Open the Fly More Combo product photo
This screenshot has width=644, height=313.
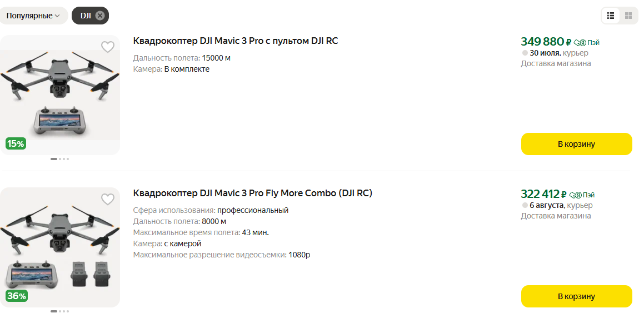pos(60,247)
